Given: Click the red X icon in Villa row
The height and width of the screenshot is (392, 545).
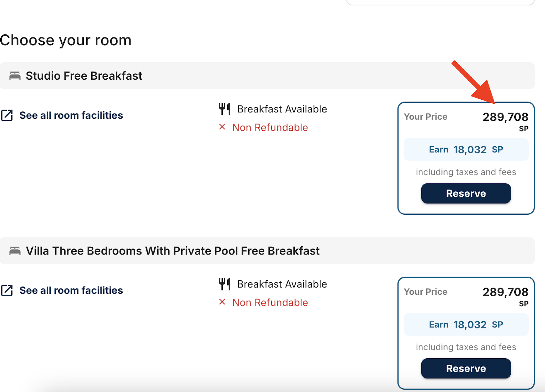Looking at the screenshot, I should (222, 302).
